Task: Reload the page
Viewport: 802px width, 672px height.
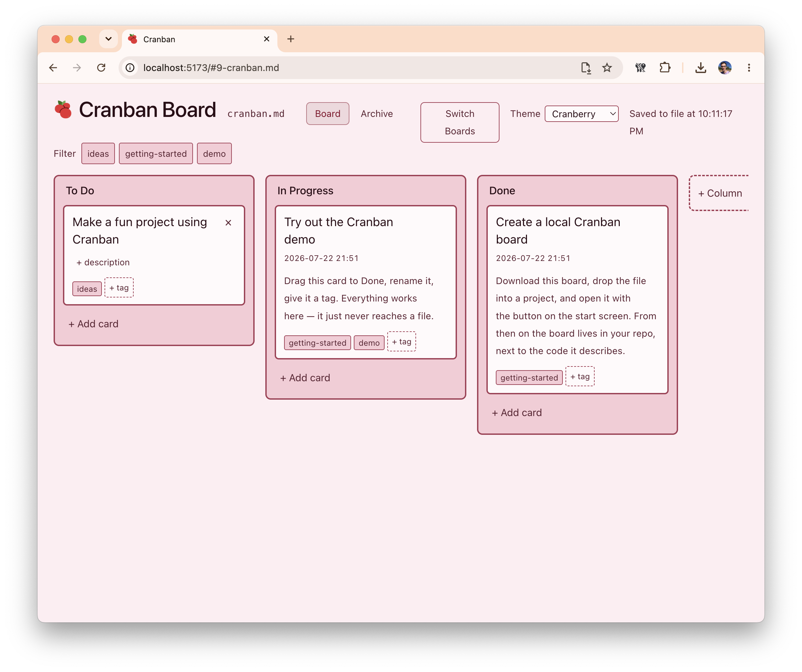Action: (101, 68)
